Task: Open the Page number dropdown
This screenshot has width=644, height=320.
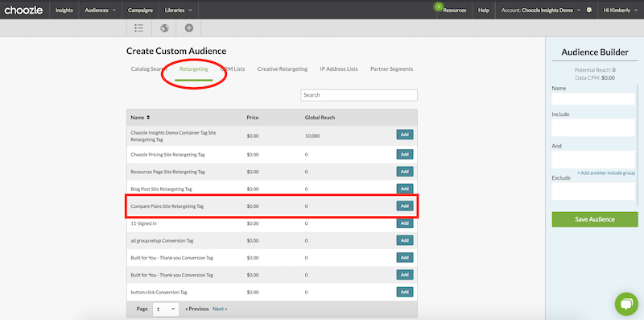Action: click(x=166, y=309)
